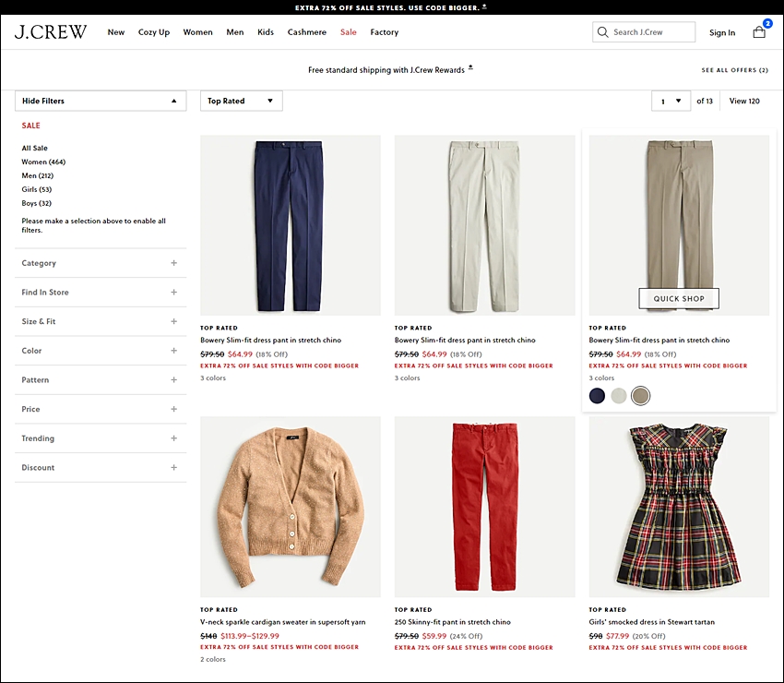Select the navy color swatch
This screenshot has width=784, height=683.
[x=597, y=396]
